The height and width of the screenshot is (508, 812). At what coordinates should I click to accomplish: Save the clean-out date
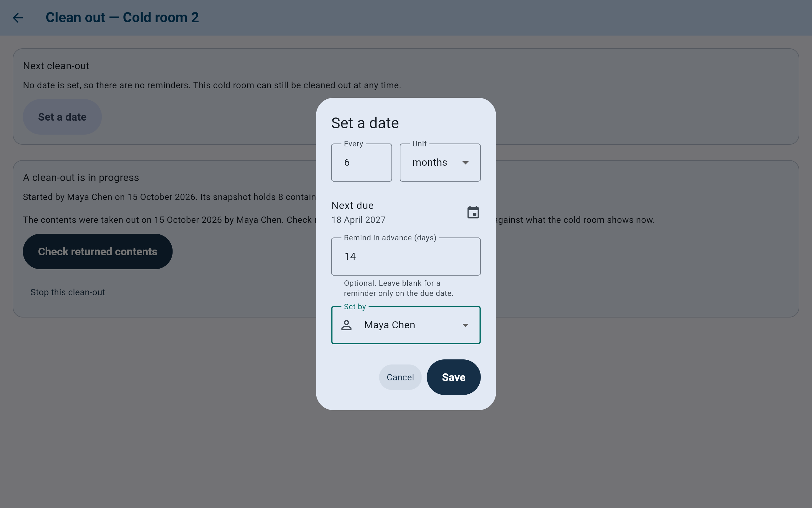coord(453,377)
